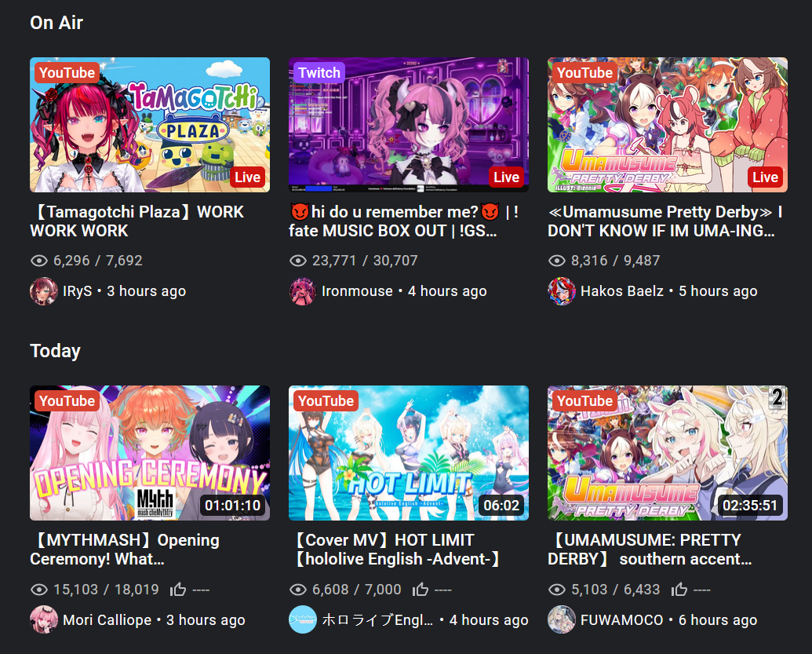Click thumbs-up icon under FUWAMOCO Umamusume video
Screen dimensions: 812x654
(679, 589)
